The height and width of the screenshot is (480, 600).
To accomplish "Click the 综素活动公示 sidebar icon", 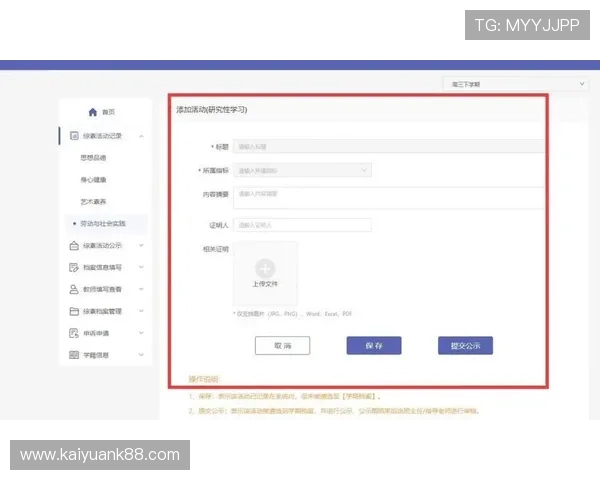I will point(74,245).
